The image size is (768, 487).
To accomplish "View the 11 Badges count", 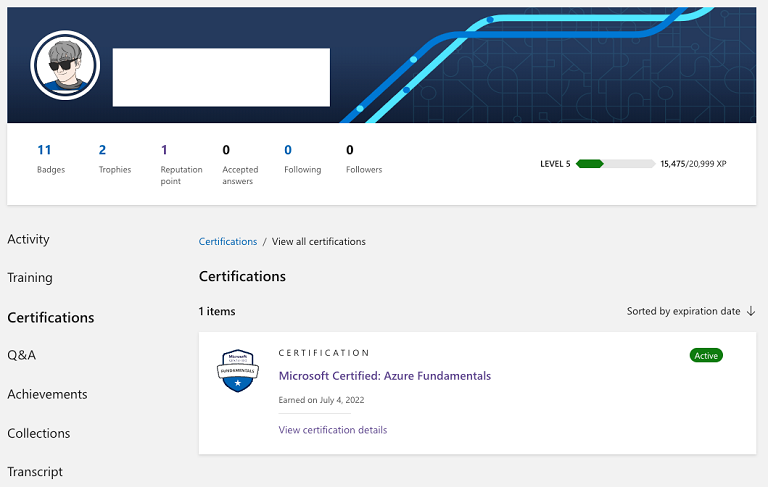I will click(x=44, y=150).
